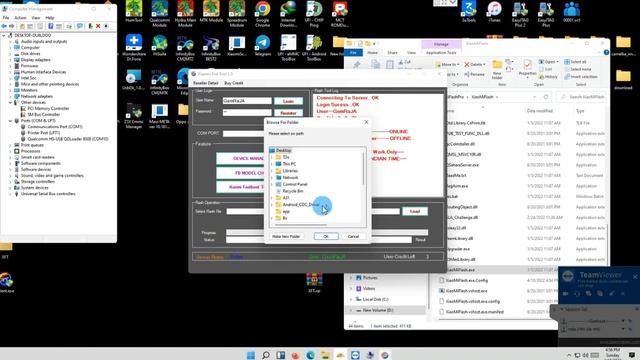
Task: Open the Help menu in Computer Management
Action: 49,18
